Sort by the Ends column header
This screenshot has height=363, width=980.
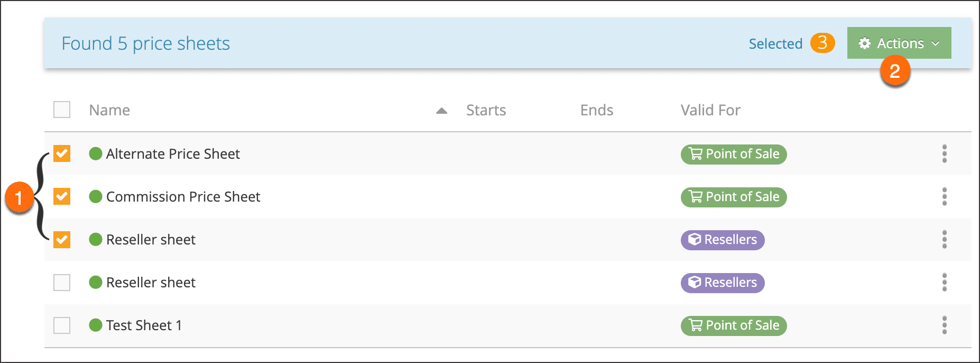[596, 110]
